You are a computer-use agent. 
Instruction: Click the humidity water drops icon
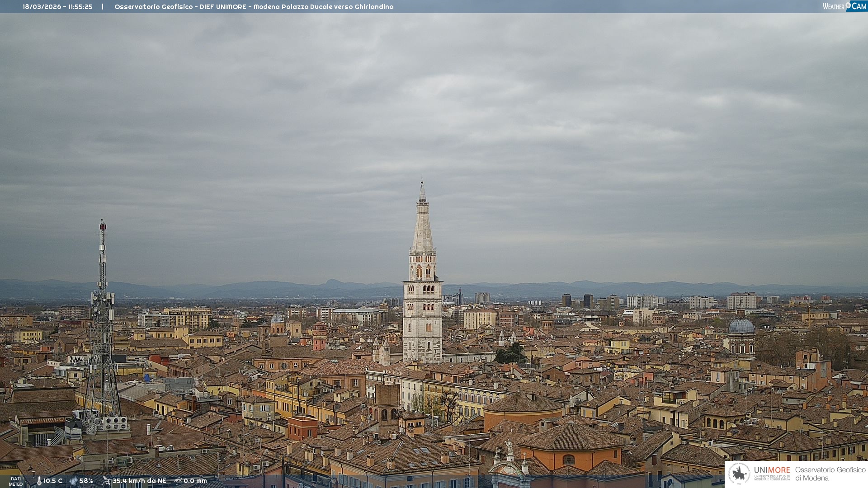[73, 481]
